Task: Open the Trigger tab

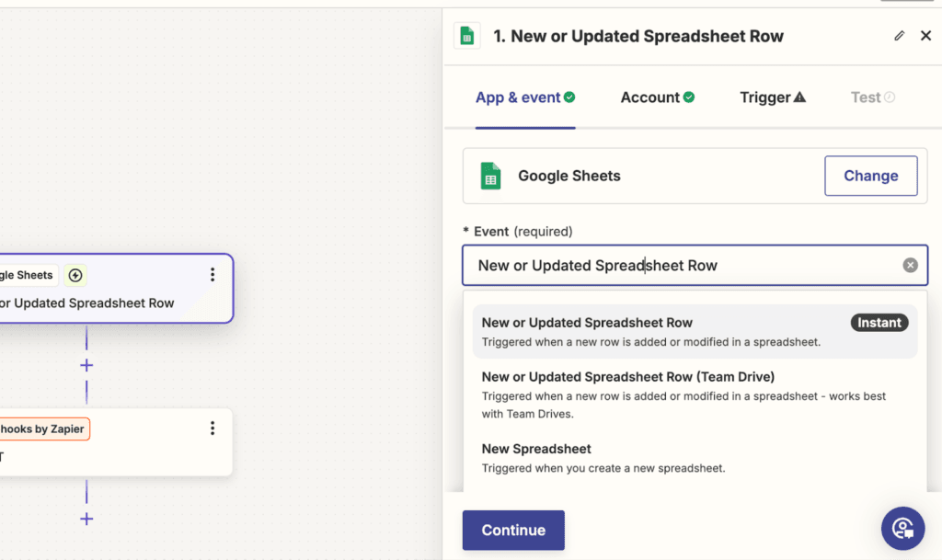Action: tap(772, 97)
